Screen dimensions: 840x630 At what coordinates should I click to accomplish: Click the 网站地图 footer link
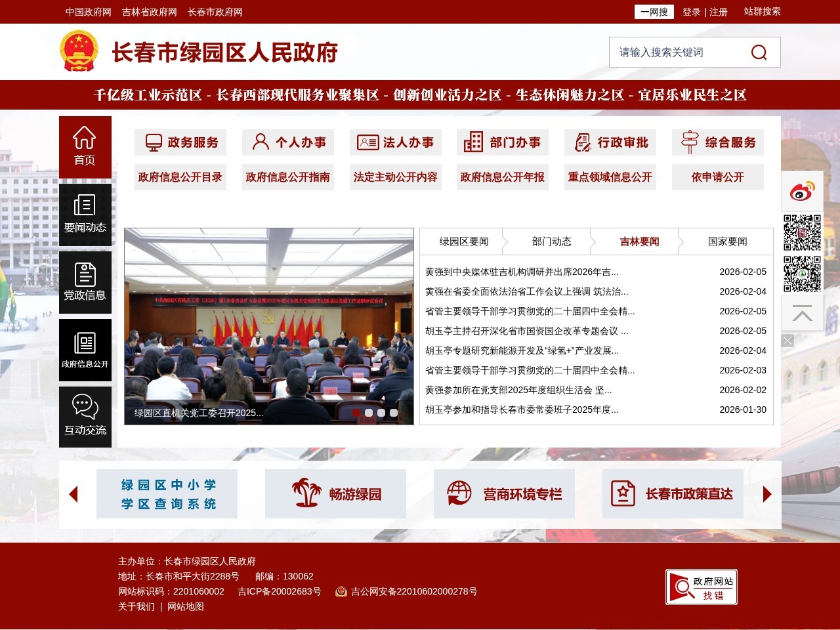click(186, 606)
